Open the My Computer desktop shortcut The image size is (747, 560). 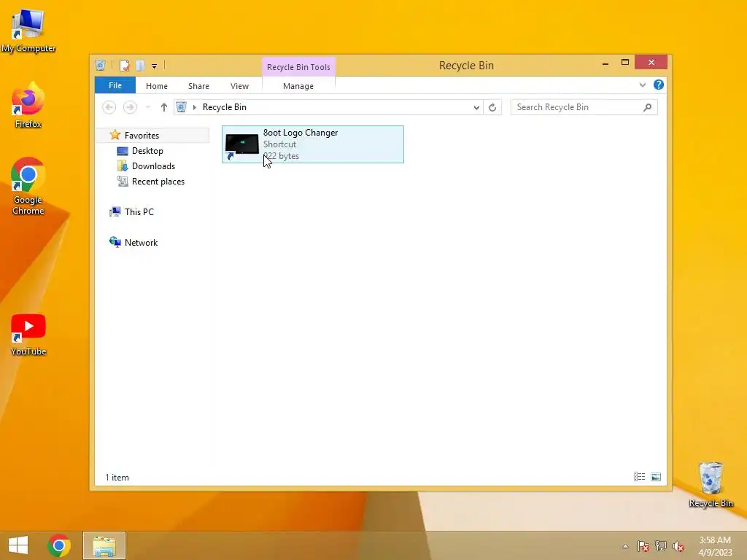[x=28, y=31]
